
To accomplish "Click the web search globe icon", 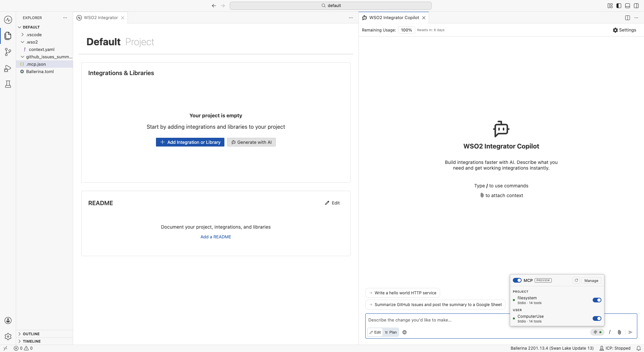I will [x=405, y=332].
